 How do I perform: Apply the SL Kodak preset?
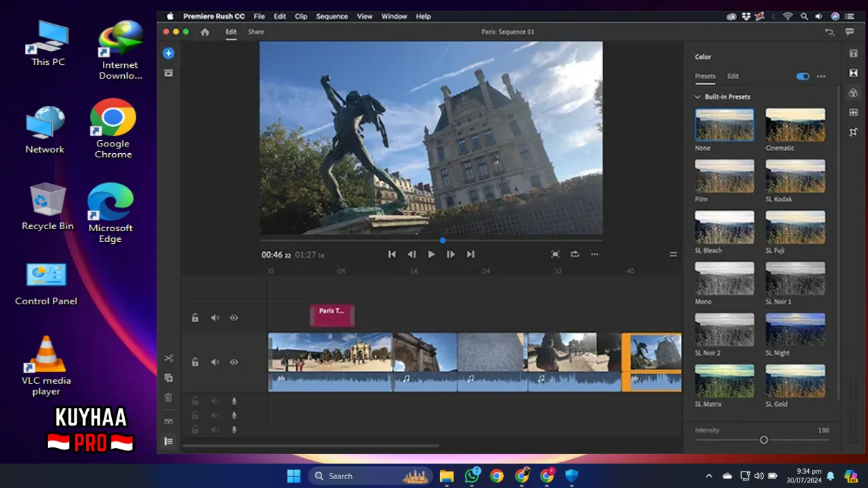[795, 176]
